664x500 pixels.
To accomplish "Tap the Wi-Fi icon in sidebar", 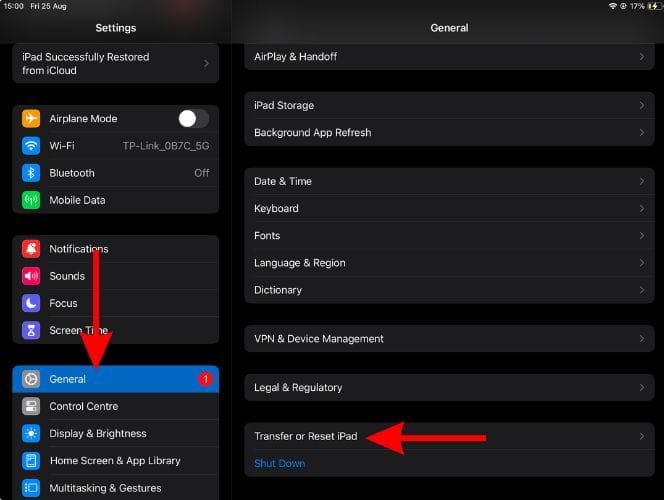I will pyautogui.click(x=31, y=146).
